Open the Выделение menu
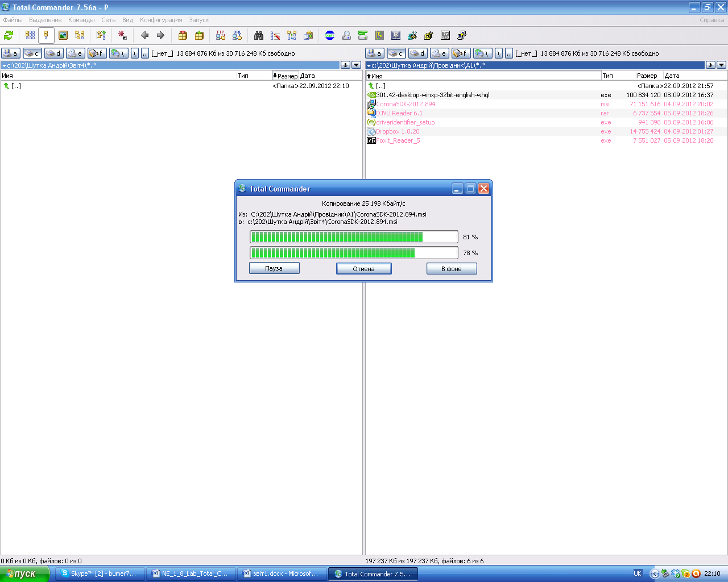 45,20
